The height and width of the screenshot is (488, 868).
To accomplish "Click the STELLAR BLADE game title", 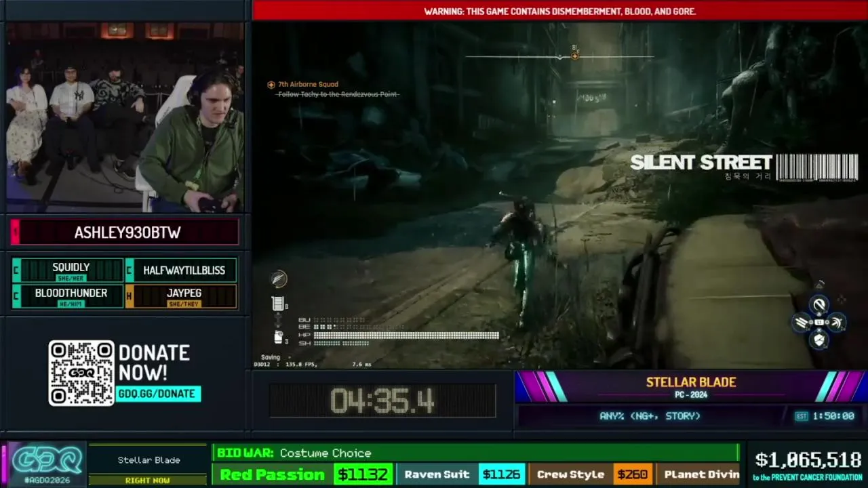I will pos(690,382).
